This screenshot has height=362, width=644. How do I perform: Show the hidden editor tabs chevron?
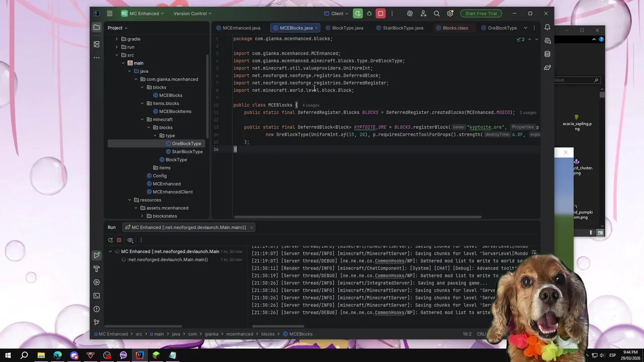pos(525,28)
